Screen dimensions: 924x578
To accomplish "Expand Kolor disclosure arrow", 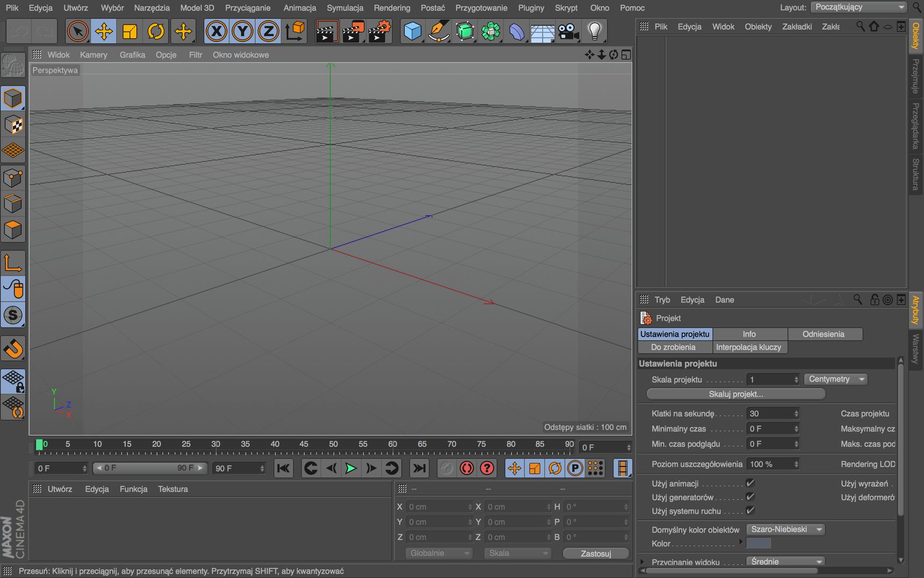I will coord(741,542).
